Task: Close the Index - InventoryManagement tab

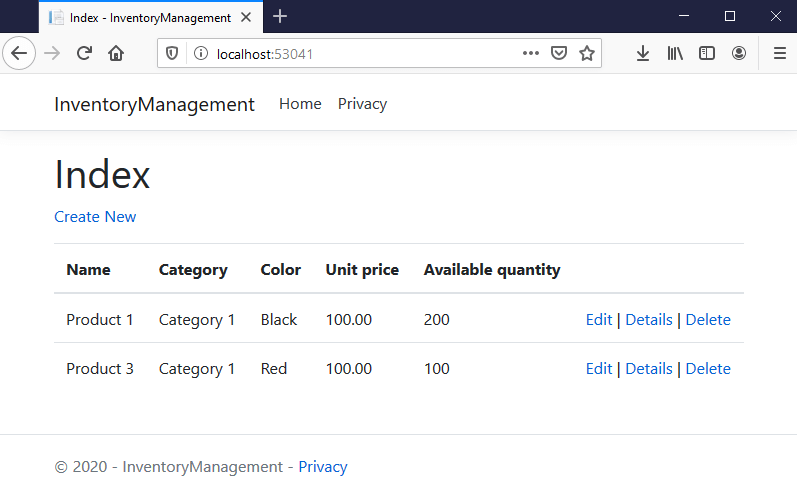Action: click(246, 17)
